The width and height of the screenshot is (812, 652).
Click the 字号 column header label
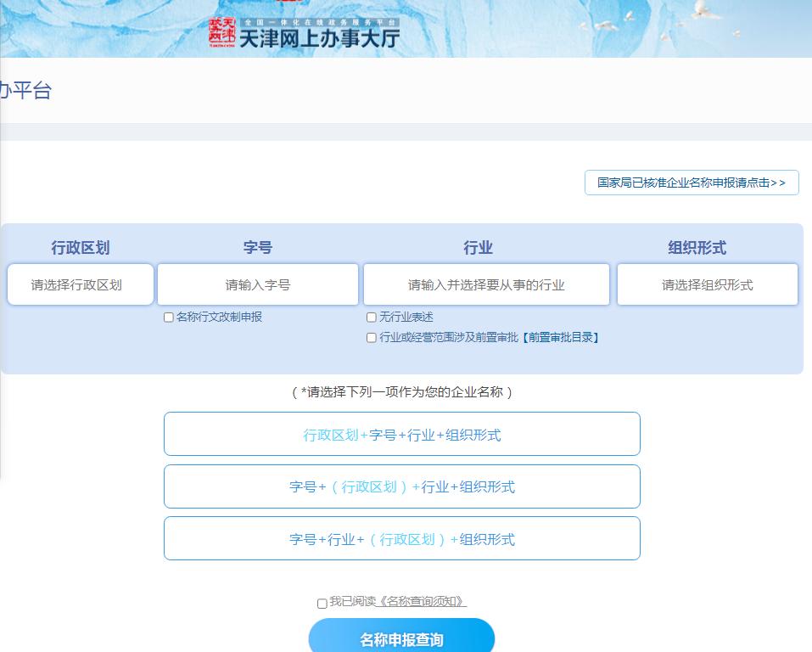coord(257,247)
